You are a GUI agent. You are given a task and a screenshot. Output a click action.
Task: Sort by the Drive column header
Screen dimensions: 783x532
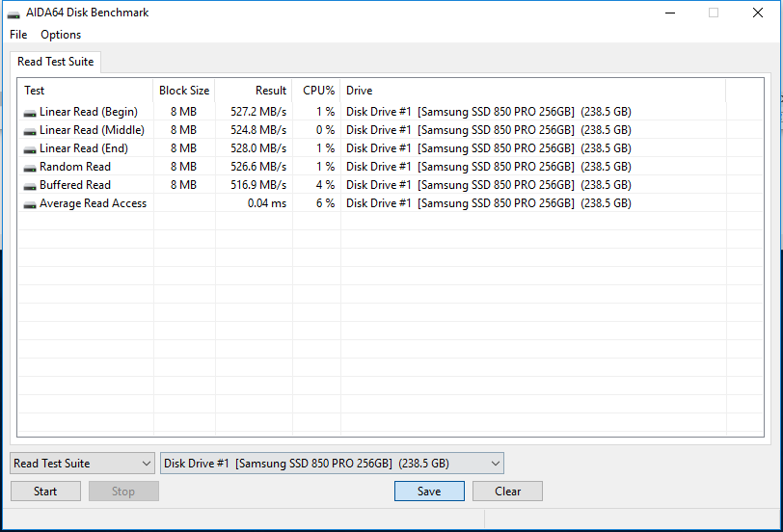[x=533, y=91]
